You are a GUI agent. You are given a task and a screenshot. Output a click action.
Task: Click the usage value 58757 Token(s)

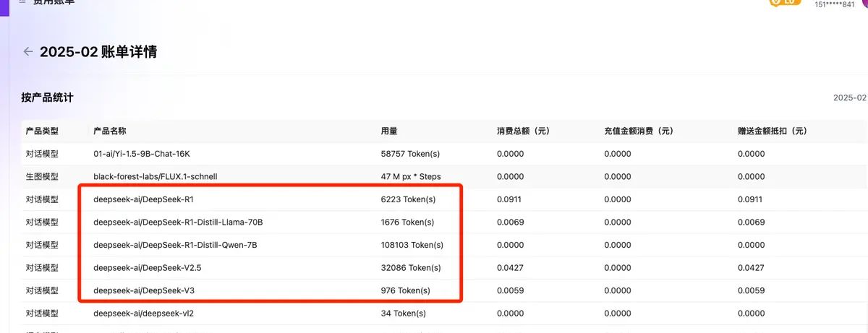pos(410,154)
